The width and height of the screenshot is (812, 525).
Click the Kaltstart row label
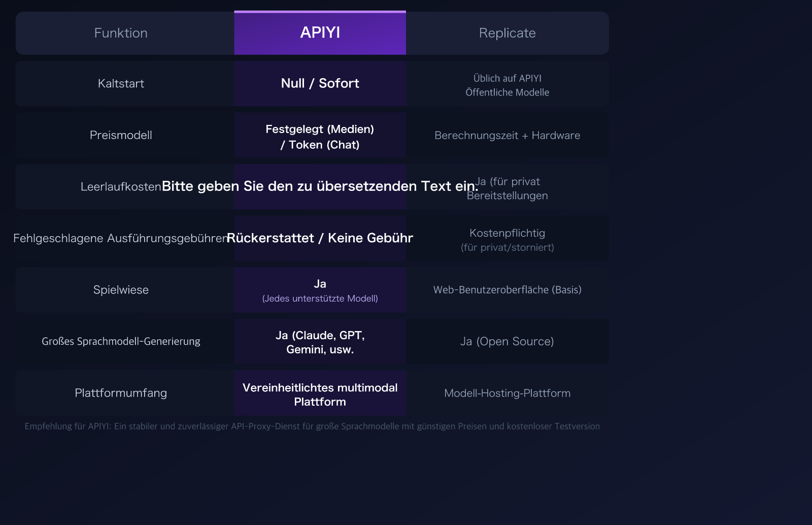click(x=121, y=83)
